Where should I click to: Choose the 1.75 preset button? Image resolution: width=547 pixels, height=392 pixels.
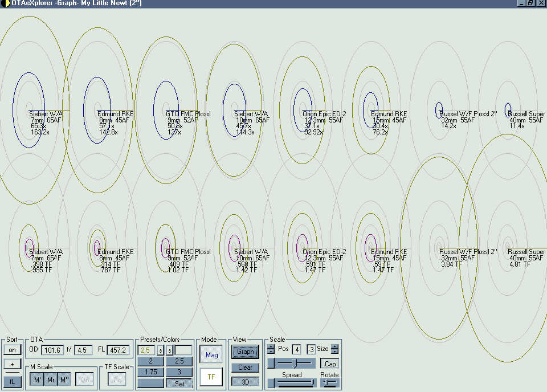150,372
